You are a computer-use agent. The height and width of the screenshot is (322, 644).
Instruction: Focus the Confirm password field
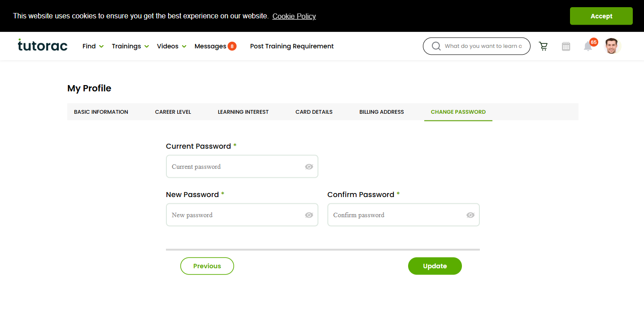pyautogui.click(x=404, y=215)
